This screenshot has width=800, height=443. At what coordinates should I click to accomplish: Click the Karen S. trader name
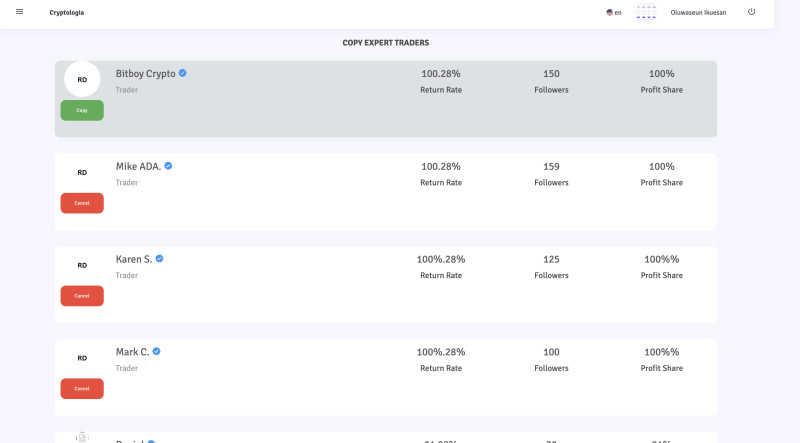[134, 259]
